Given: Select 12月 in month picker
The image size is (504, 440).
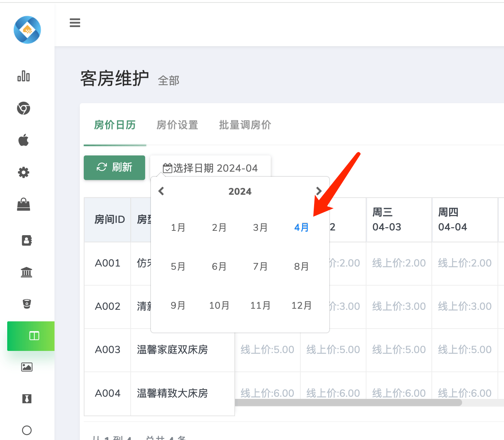Looking at the screenshot, I should click(x=301, y=305).
